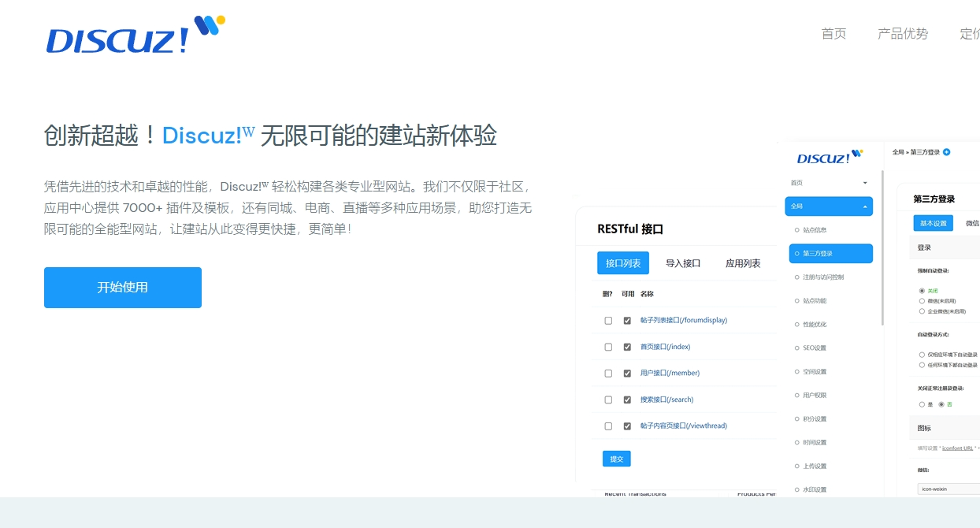The image size is (980, 528).
Task: Go to 产品优势 in the top navigation
Action: (x=903, y=34)
